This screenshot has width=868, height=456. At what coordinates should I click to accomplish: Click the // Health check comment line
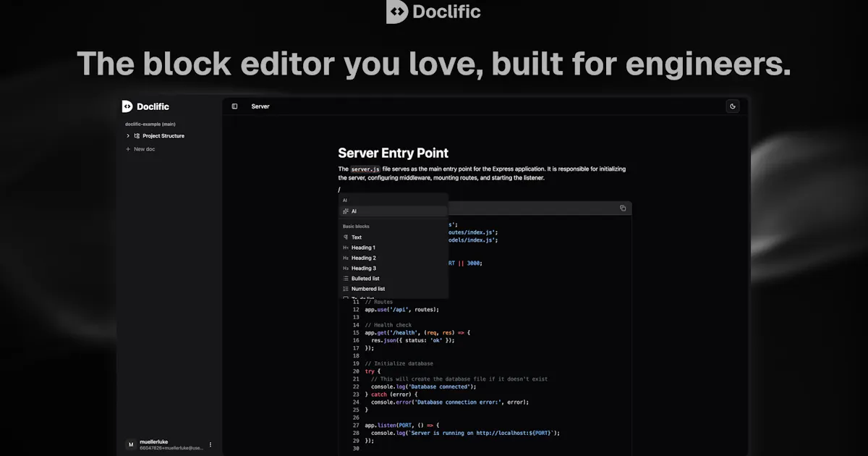pos(388,325)
